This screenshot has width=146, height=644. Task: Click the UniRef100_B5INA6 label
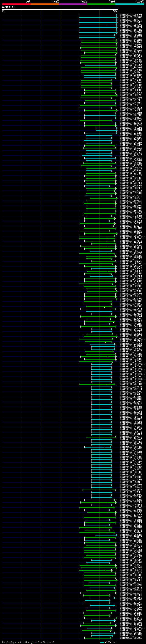pos(131,120)
